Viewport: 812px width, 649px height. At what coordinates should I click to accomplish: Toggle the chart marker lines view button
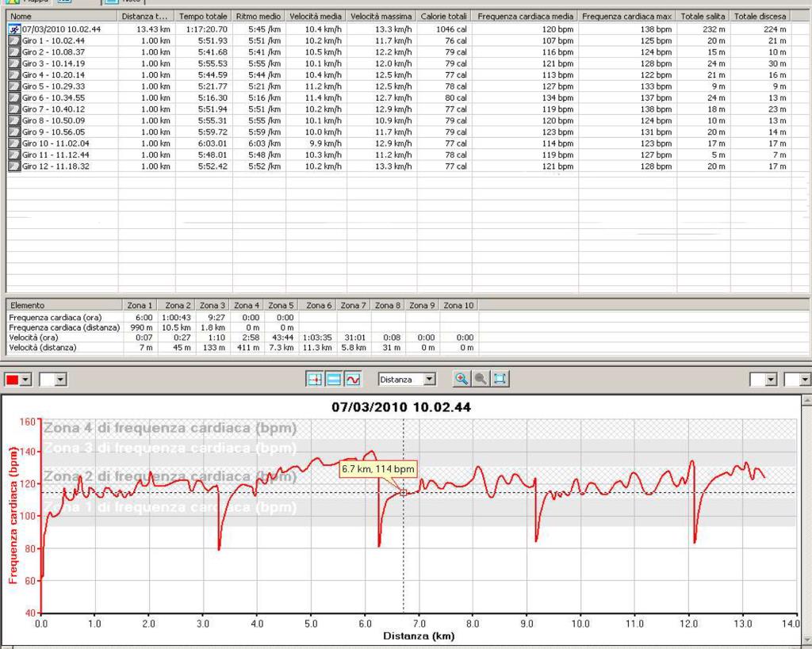[315, 380]
